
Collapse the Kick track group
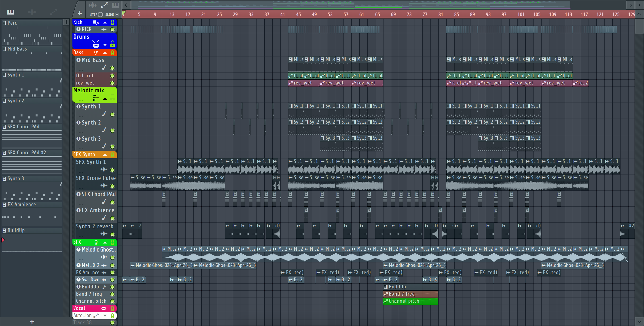tap(105, 23)
